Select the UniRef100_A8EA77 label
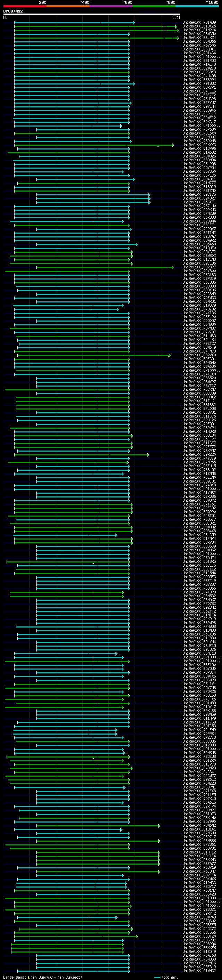This screenshot has width=222, height=980. (x=199, y=864)
